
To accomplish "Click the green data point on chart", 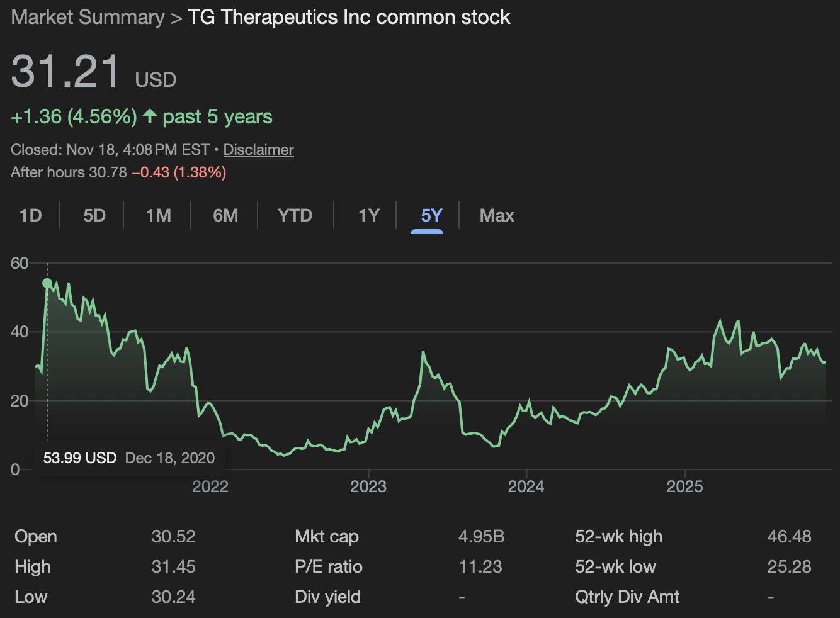I will click(x=47, y=283).
